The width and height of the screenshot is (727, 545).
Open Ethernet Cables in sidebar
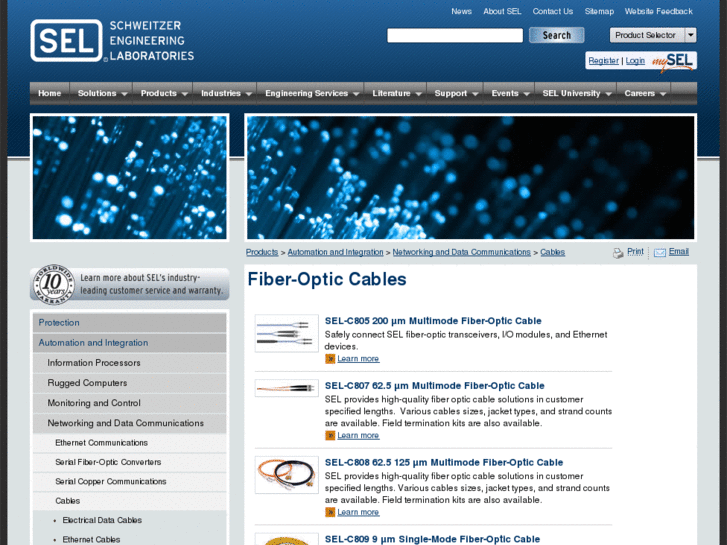pyautogui.click(x=91, y=539)
